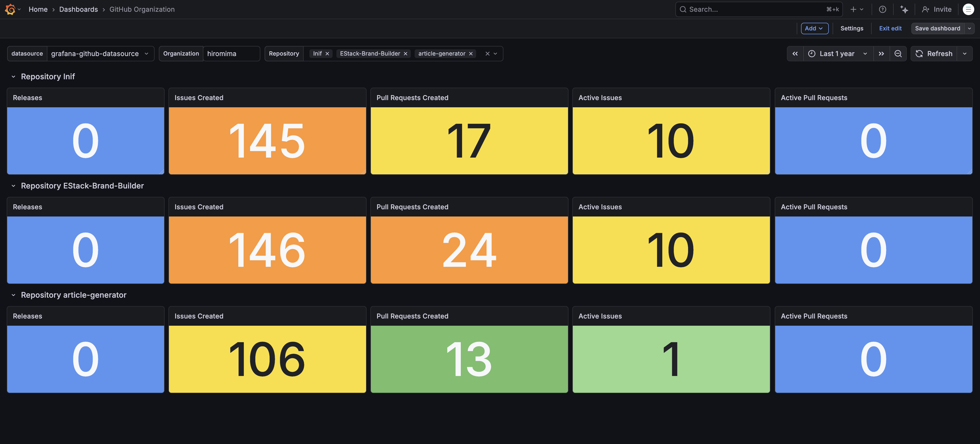Collapse the Repository Inif row
This screenshot has height=444, width=980.
pyautogui.click(x=13, y=77)
